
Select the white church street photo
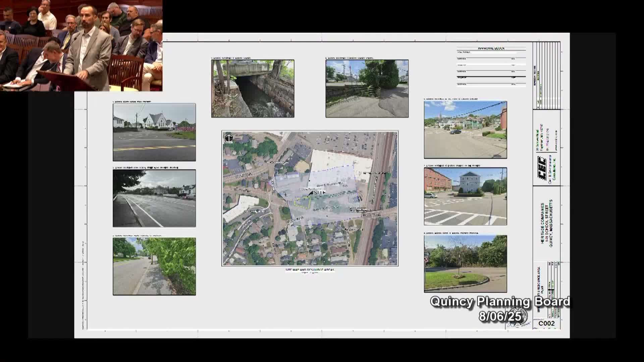pos(154,132)
